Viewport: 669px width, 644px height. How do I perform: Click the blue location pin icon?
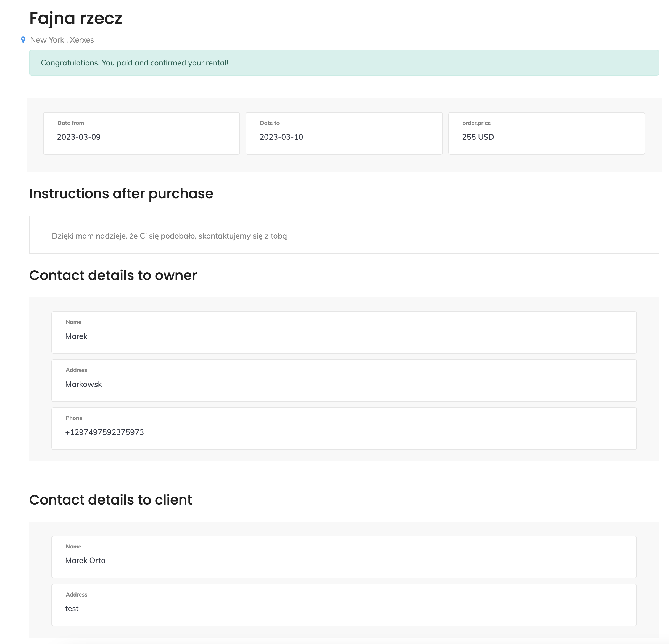23,40
